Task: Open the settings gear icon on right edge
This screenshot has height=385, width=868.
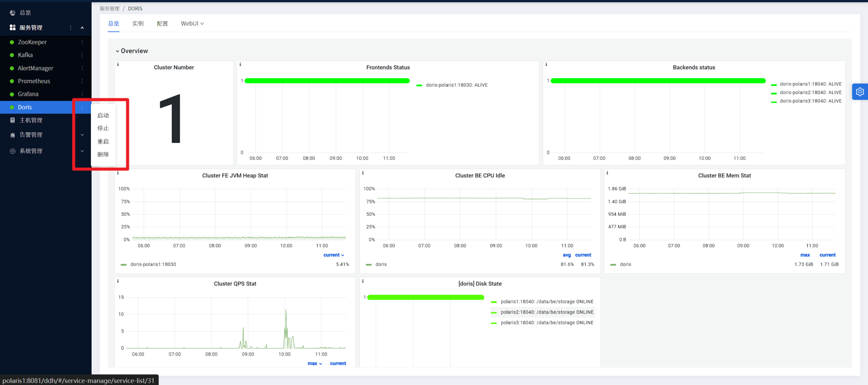Action: (x=860, y=92)
